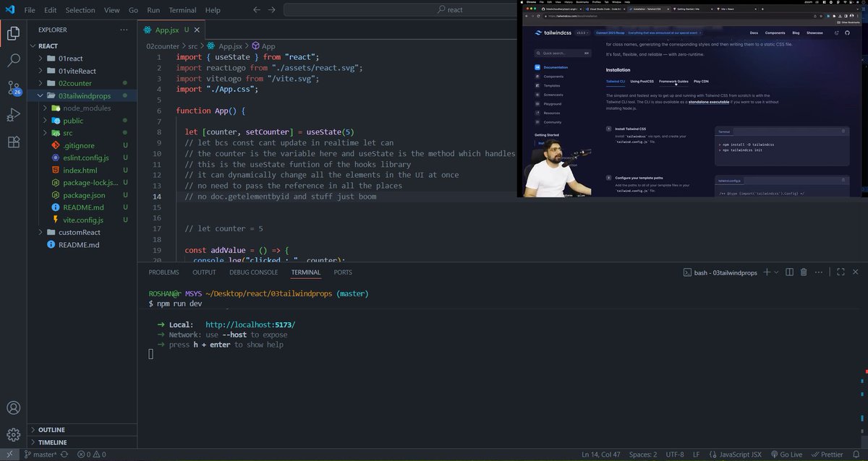Open vite.config.js file
868x461 pixels.
point(82,220)
